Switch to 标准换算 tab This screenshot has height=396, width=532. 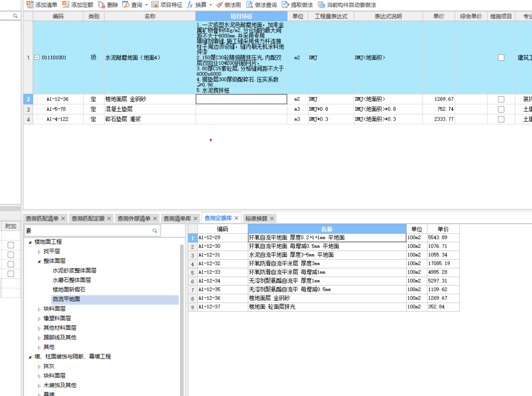coord(256,218)
